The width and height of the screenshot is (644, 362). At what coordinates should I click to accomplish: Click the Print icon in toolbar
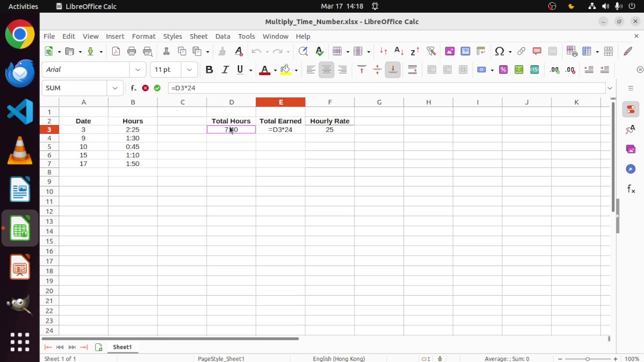(x=132, y=51)
